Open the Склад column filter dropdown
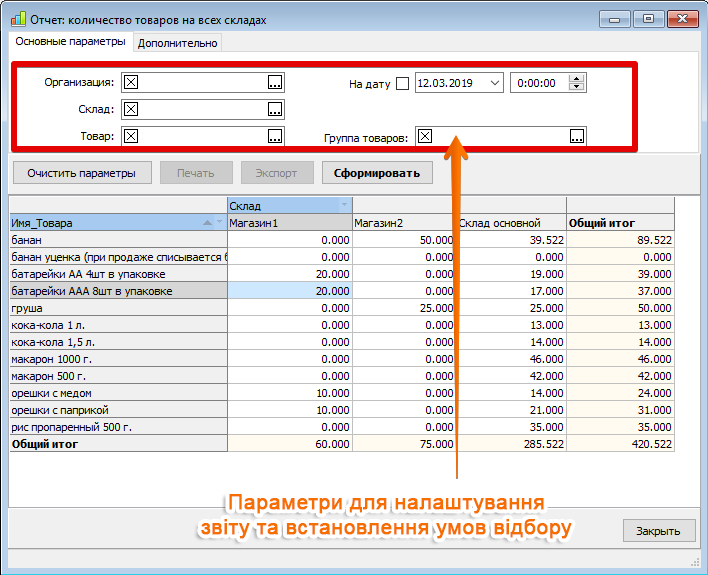The height and width of the screenshot is (575, 708). [x=345, y=205]
